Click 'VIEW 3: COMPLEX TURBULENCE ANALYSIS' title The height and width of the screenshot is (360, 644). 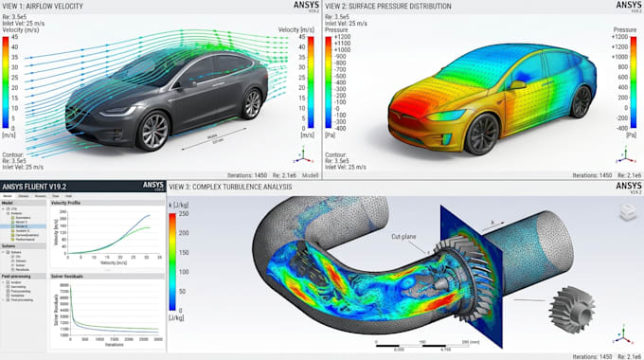tap(230, 187)
